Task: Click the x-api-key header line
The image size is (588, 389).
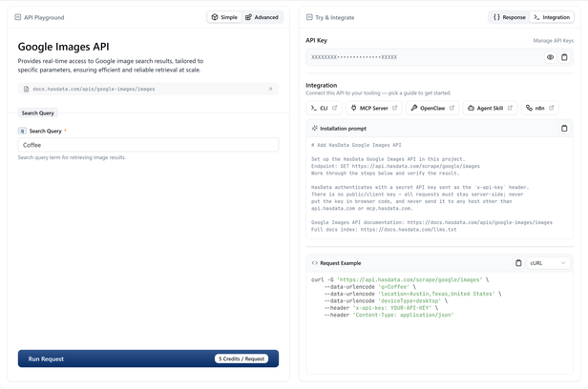Action: click(x=381, y=308)
